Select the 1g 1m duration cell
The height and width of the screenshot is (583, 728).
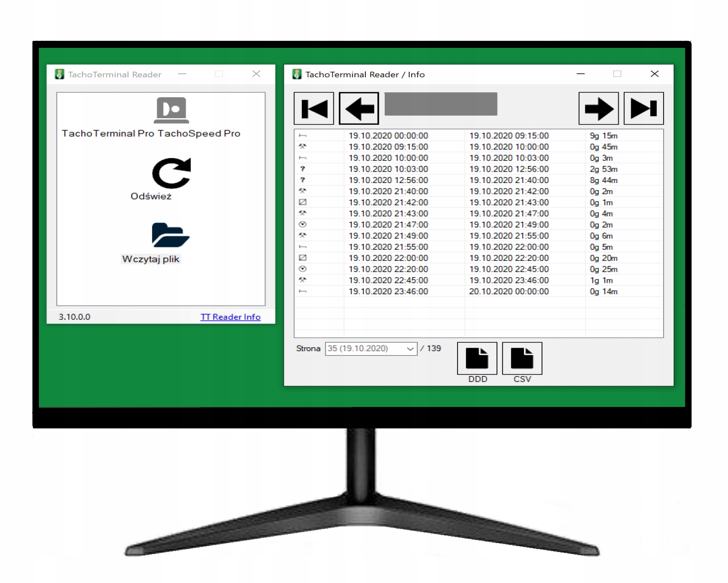pos(601,280)
